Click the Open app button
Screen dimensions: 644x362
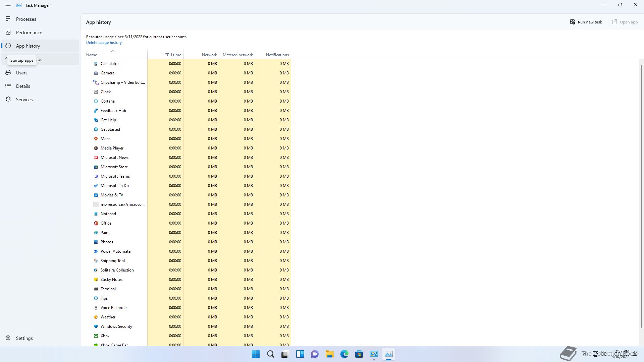(625, 22)
